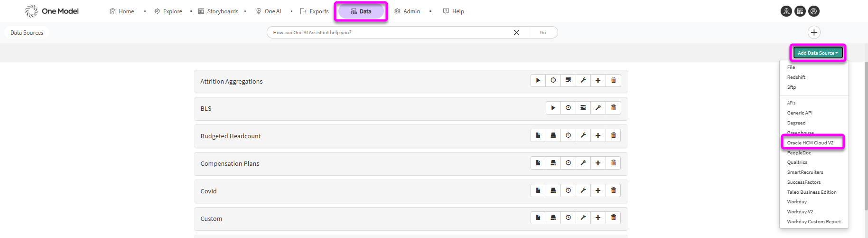Click the circular plus button

click(x=814, y=32)
